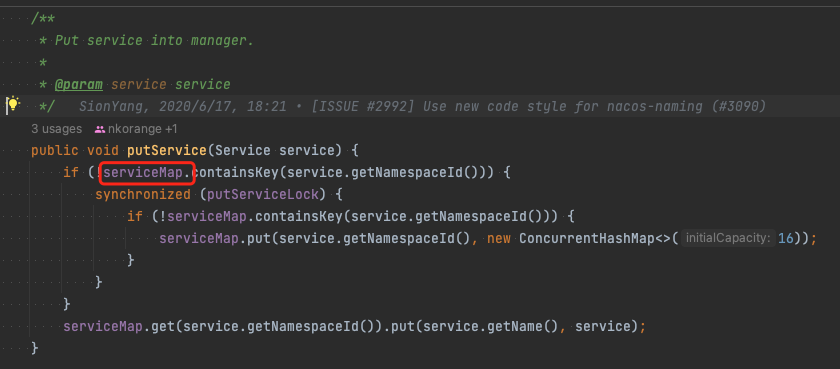Click the "nkorange +1" author hint

136,129
